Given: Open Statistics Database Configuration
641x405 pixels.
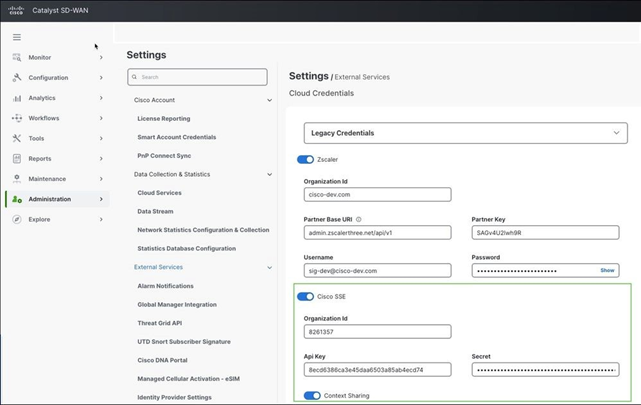Looking at the screenshot, I should pos(186,248).
